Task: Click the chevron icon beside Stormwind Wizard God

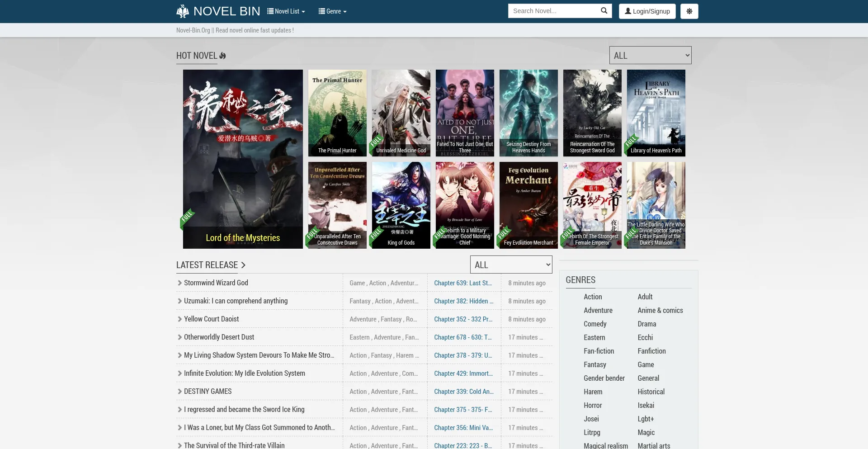Action: click(179, 283)
